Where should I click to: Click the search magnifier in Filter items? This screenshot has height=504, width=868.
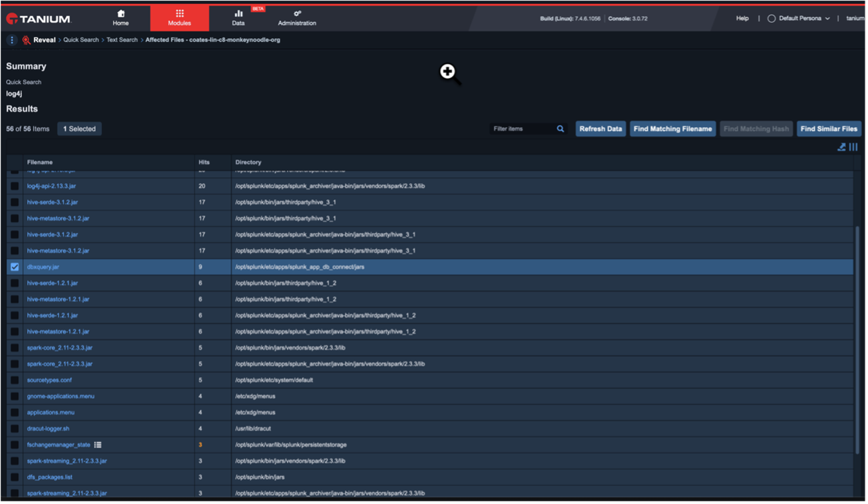tap(560, 129)
